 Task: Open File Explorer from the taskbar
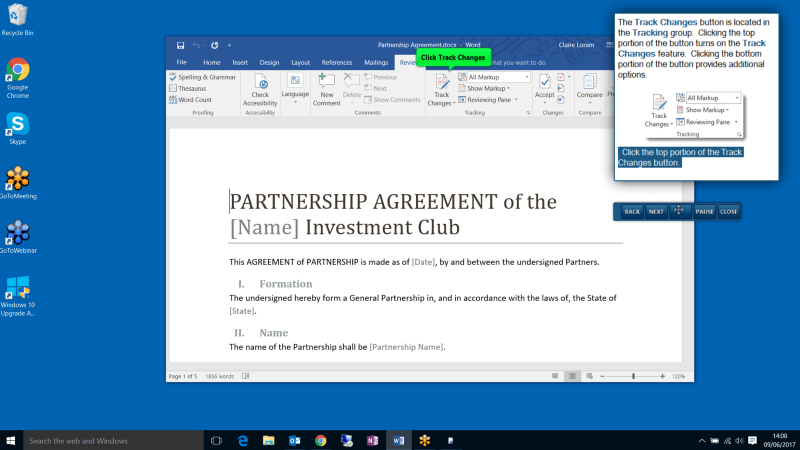tap(268, 440)
